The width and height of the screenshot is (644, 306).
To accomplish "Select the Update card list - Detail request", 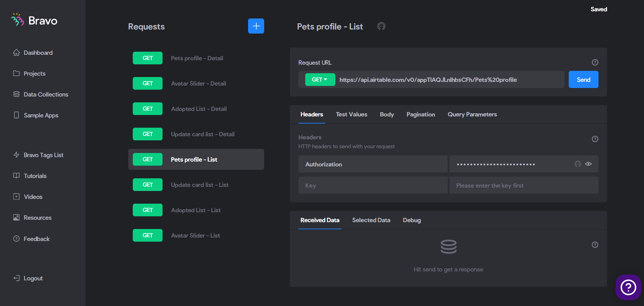I will pos(196,134).
